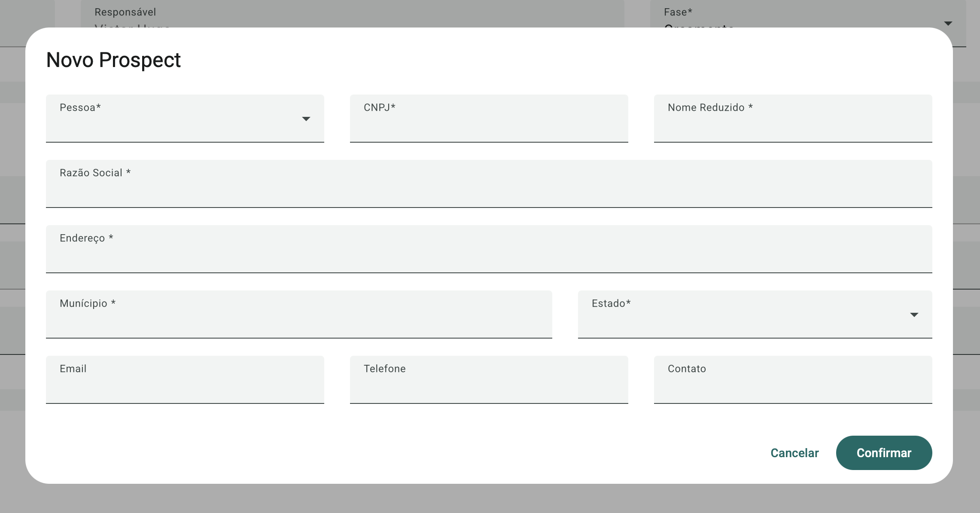Click the Cancelar button
This screenshot has width=980, height=513.
pos(794,453)
